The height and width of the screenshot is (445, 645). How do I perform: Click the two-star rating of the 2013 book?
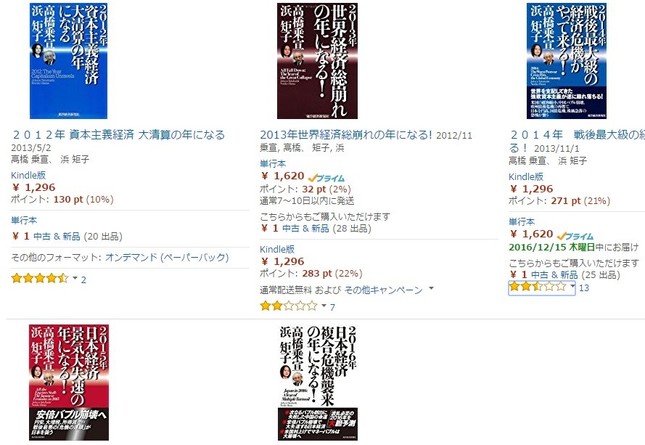coord(289,306)
